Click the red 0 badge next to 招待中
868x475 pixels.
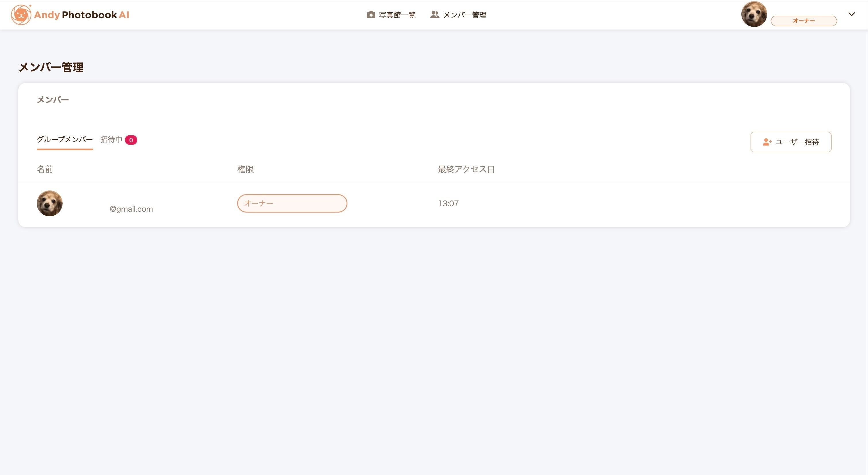[x=131, y=140]
